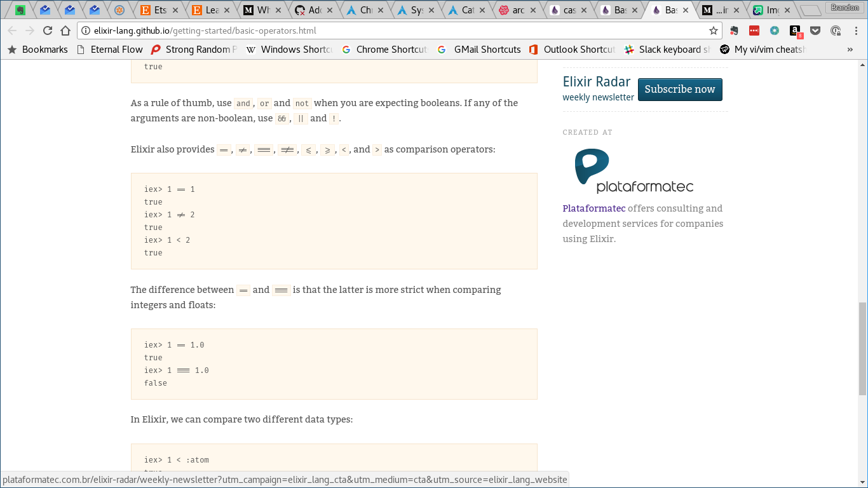Open the Windows Shortcuts bookmark
This screenshot has height=488, width=868.
(290, 49)
